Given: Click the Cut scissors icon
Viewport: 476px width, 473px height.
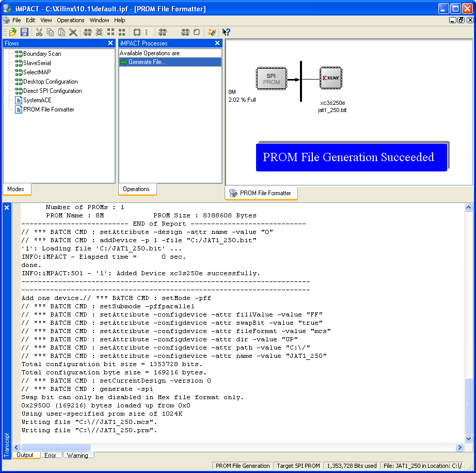Looking at the screenshot, I should 39,32.
